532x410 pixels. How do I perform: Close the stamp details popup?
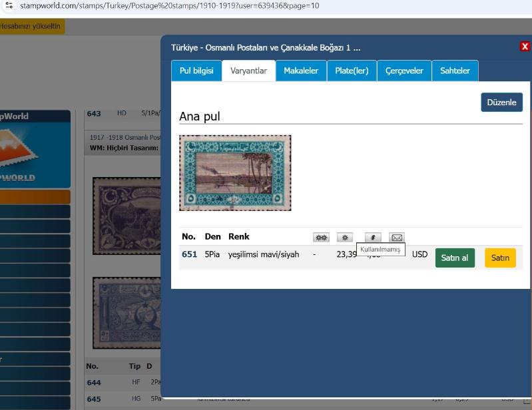pyautogui.click(x=525, y=47)
